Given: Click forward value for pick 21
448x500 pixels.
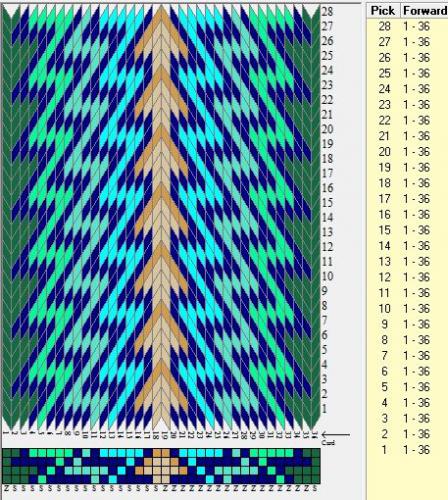Looking at the screenshot, I should click(x=416, y=136).
